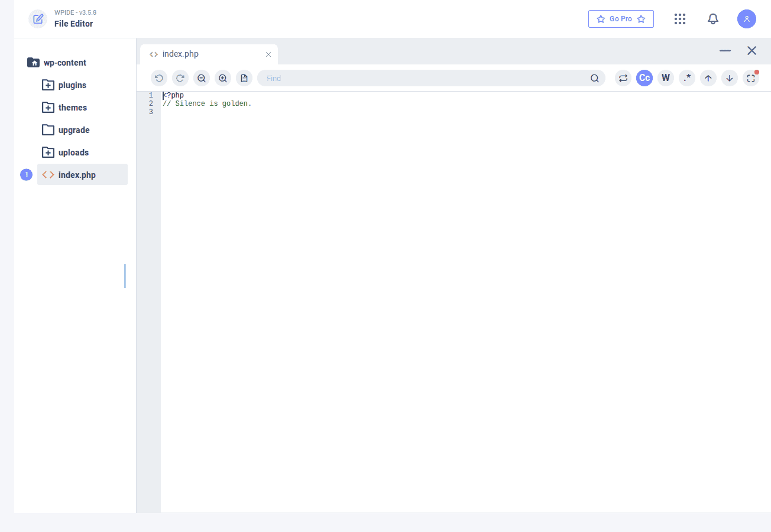Open the replace arrows icon
This screenshot has width=771, height=532.
click(x=623, y=78)
